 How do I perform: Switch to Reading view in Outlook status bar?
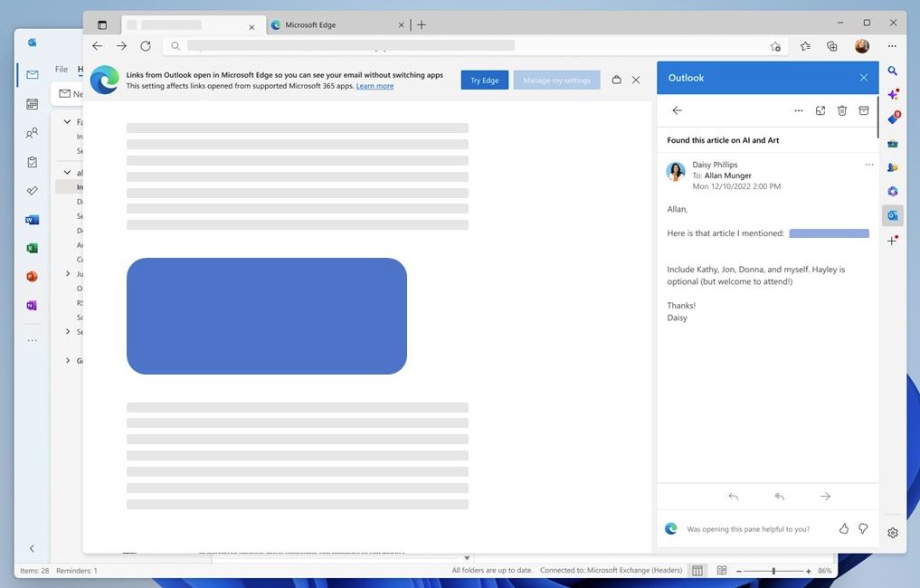coord(722,571)
